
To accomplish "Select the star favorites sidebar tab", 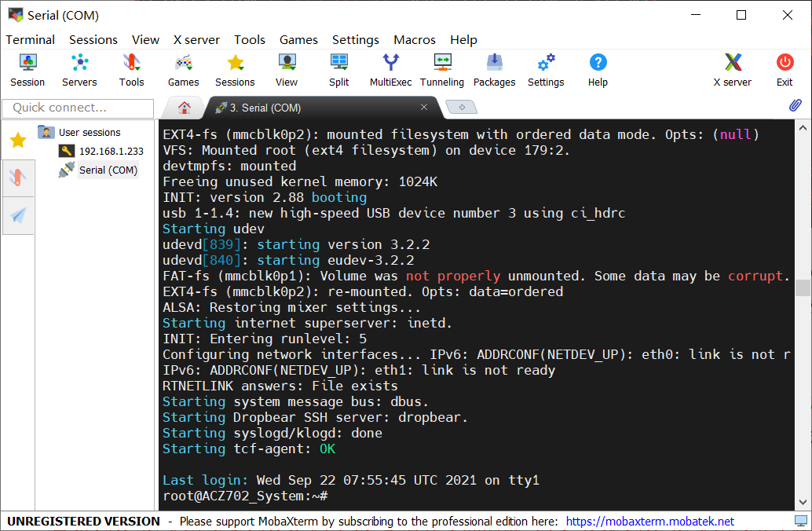I will (18, 141).
